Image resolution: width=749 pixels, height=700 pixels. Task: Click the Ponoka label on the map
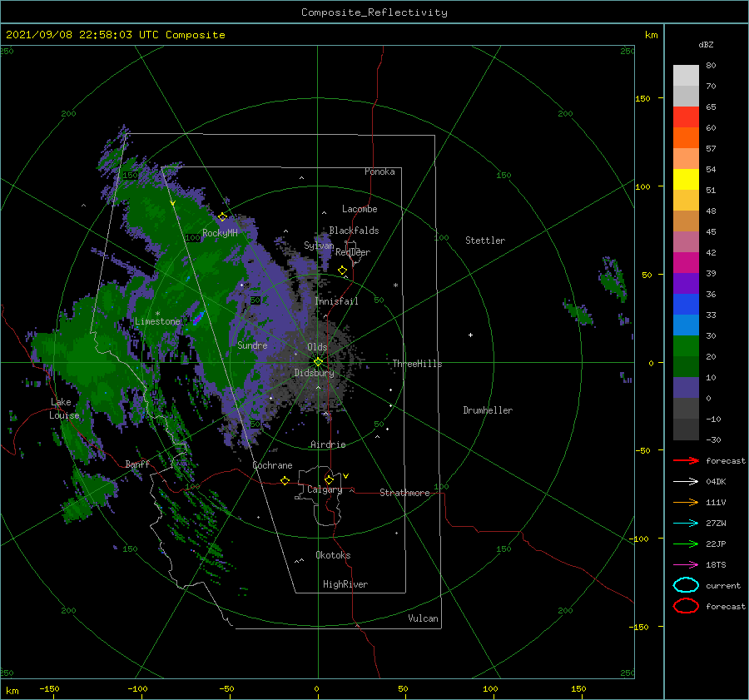click(x=379, y=171)
